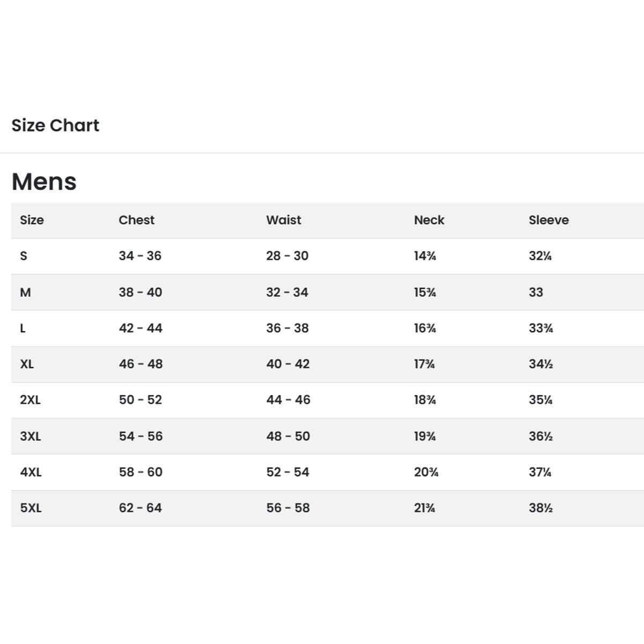Click the 2XL size row label

30,400
